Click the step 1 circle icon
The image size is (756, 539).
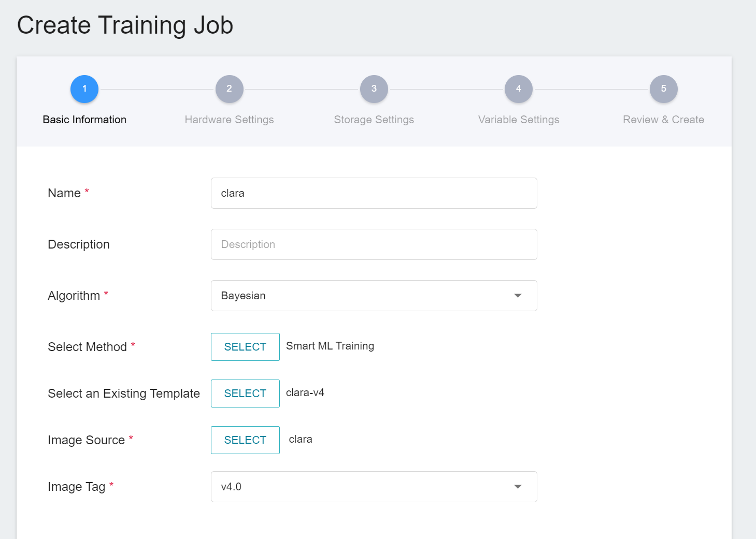coord(84,89)
